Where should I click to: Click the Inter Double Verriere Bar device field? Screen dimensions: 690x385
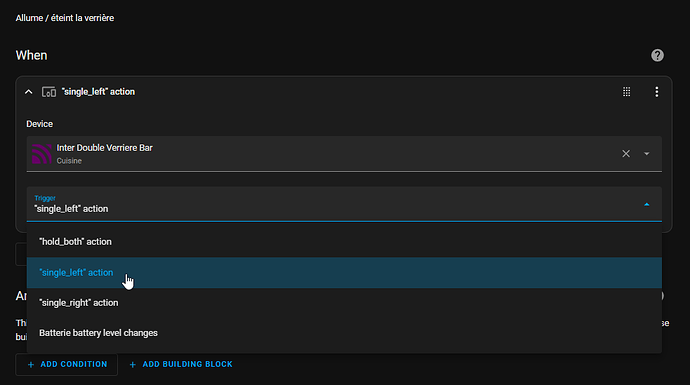pyautogui.click(x=344, y=154)
